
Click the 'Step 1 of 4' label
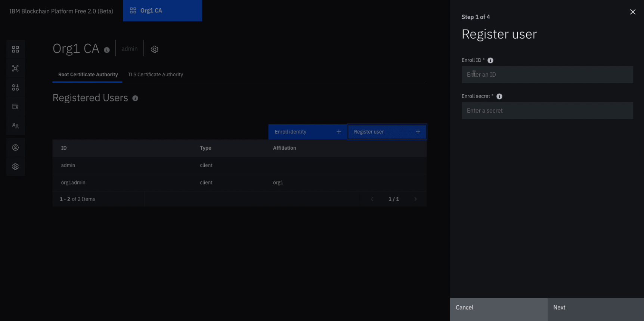click(x=476, y=17)
